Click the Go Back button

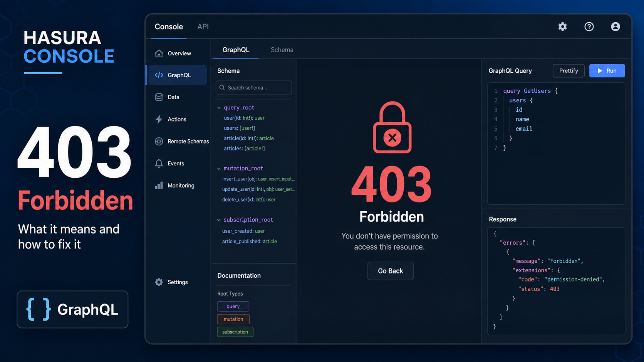[x=391, y=271]
